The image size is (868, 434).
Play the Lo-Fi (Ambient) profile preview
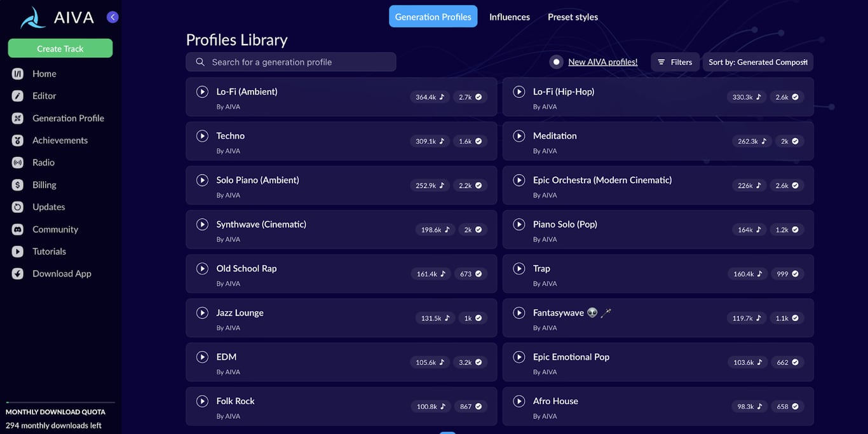(x=202, y=92)
